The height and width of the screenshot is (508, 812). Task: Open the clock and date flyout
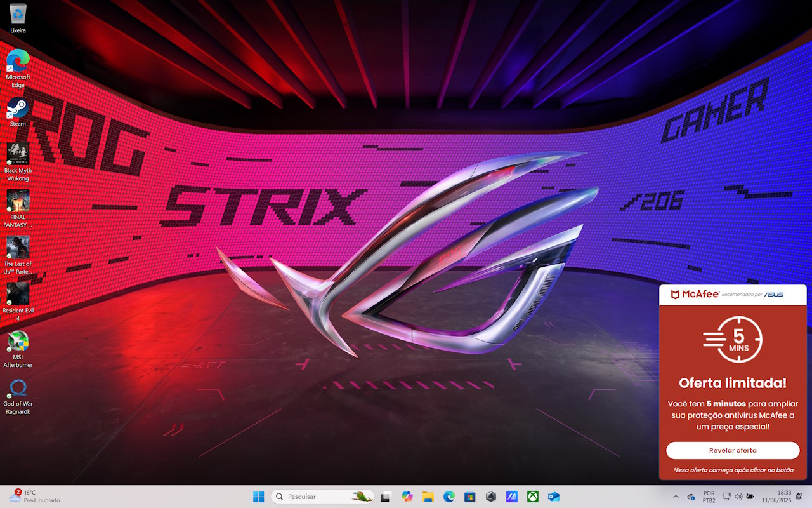point(777,497)
